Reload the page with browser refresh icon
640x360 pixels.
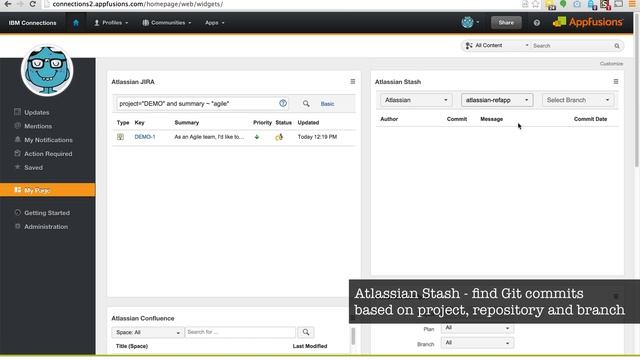(x=33, y=4)
